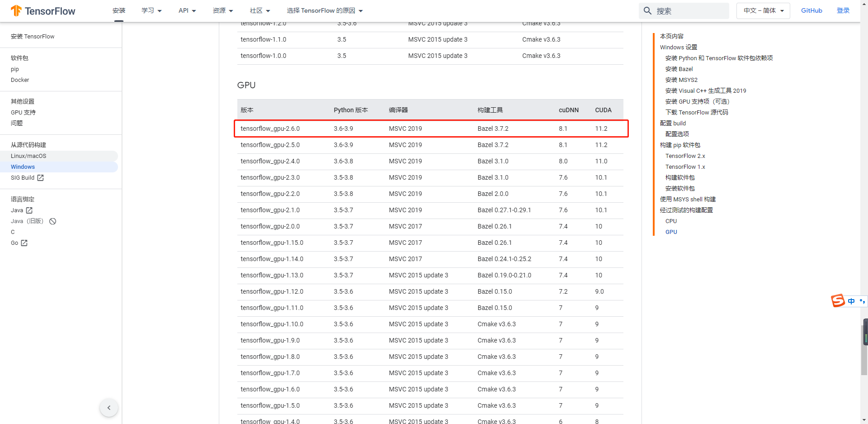Jump to CPU in page contents
This screenshot has height=424, width=868.
click(x=671, y=221)
